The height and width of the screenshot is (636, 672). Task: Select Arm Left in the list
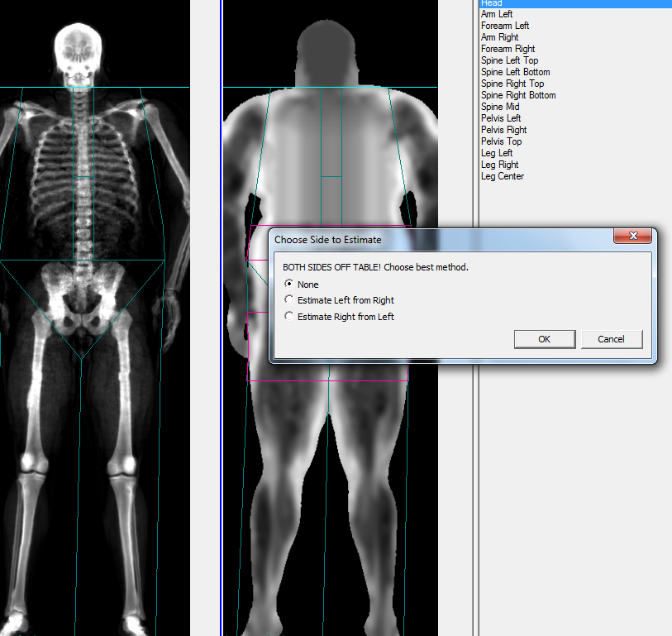[497, 14]
